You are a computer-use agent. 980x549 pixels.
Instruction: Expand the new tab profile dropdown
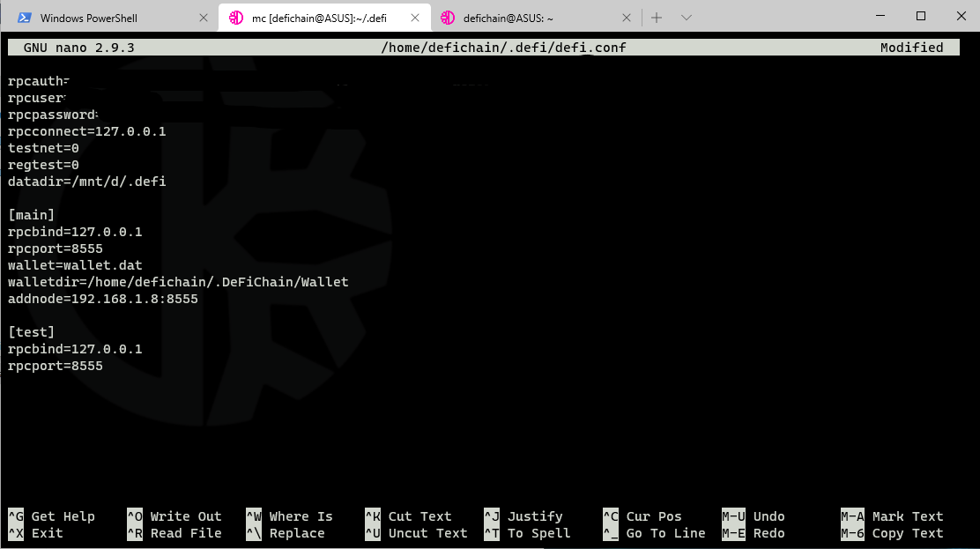point(687,18)
